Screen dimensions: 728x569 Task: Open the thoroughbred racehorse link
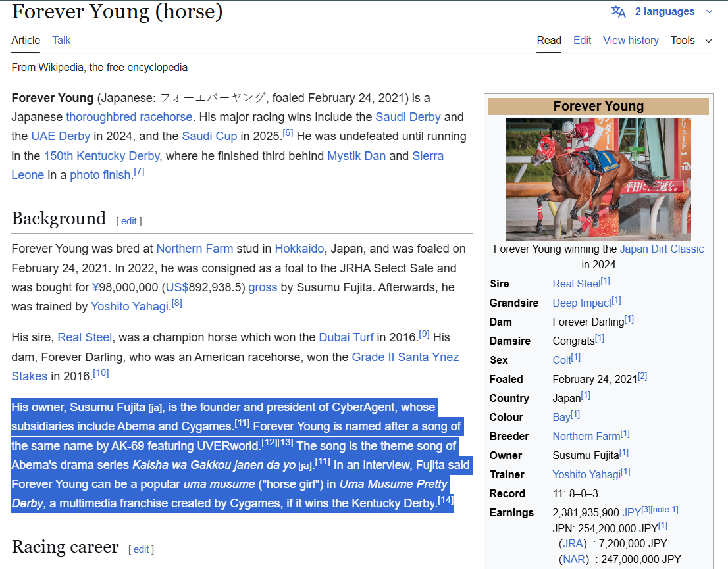point(129,117)
